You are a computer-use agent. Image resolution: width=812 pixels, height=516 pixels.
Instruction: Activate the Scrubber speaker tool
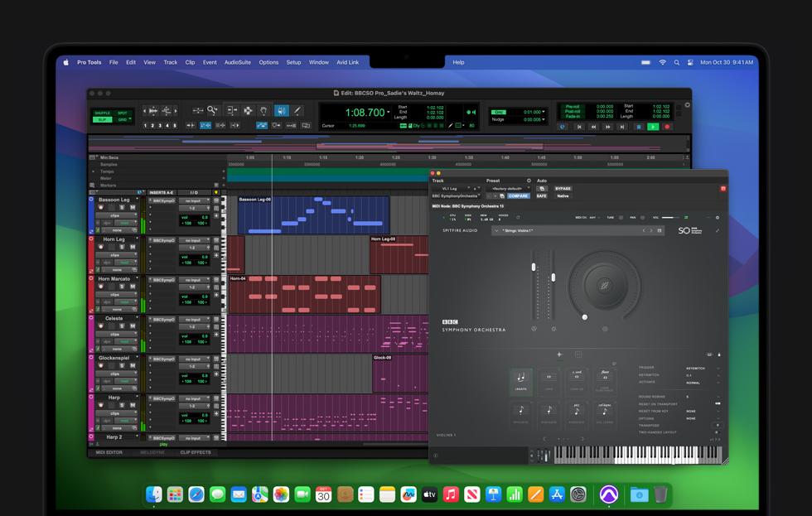pyautogui.click(x=281, y=110)
